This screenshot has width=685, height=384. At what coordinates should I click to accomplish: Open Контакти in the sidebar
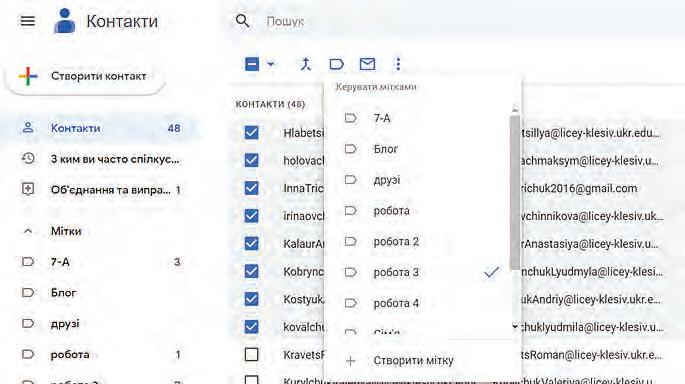[100, 128]
